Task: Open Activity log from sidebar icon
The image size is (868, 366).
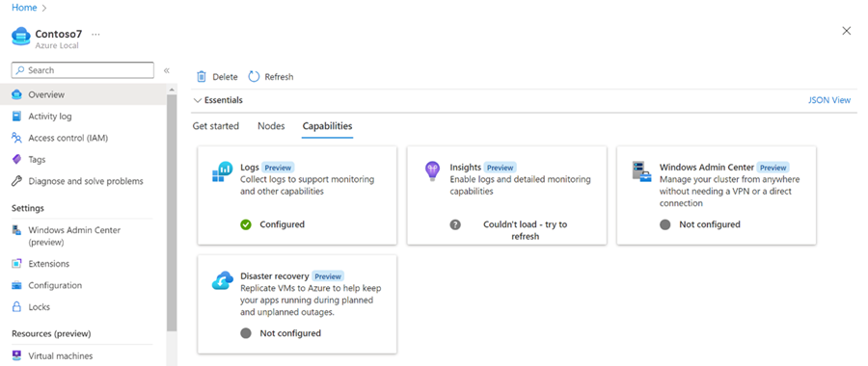Action: tap(16, 117)
